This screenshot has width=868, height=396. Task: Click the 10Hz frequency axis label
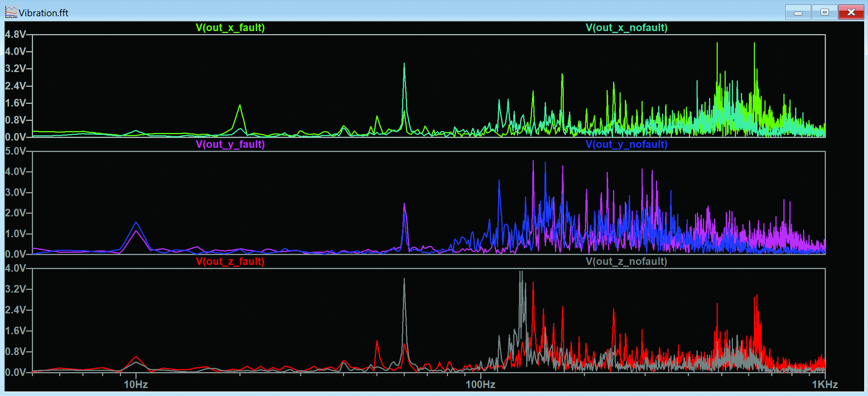point(136,385)
